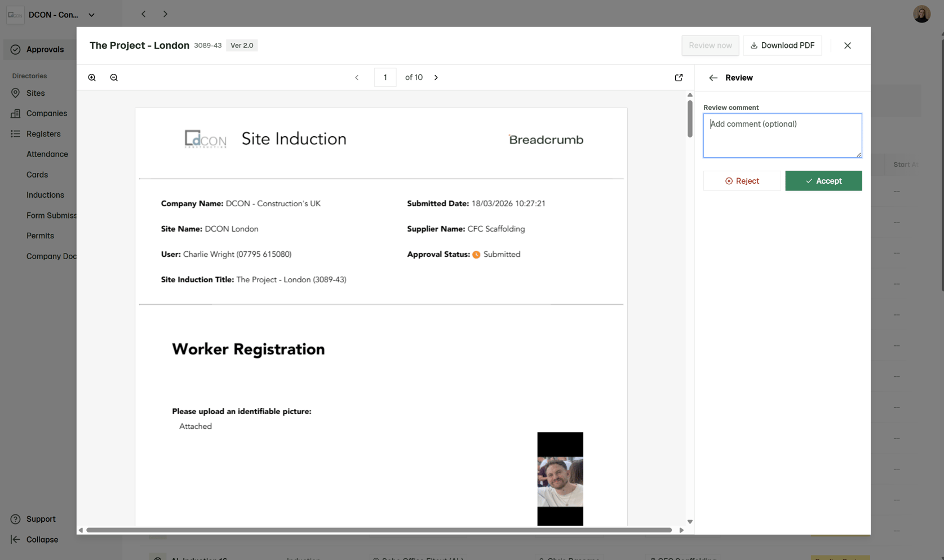
Task: Reject the site induction submission
Action: click(742, 181)
